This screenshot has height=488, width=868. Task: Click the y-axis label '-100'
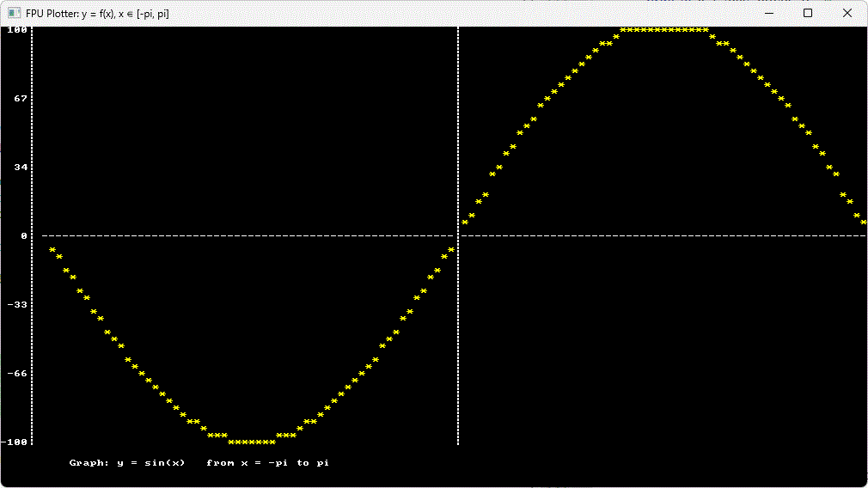pyautogui.click(x=14, y=442)
